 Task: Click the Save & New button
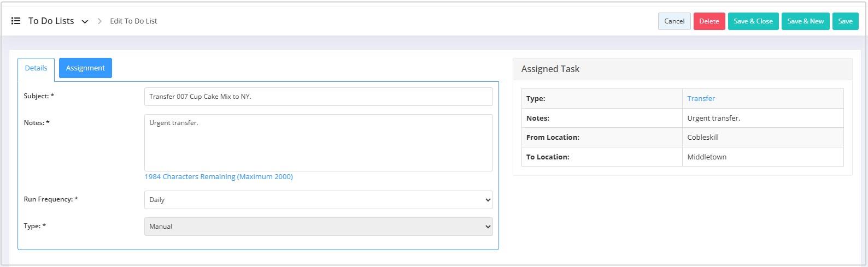(x=805, y=21)
